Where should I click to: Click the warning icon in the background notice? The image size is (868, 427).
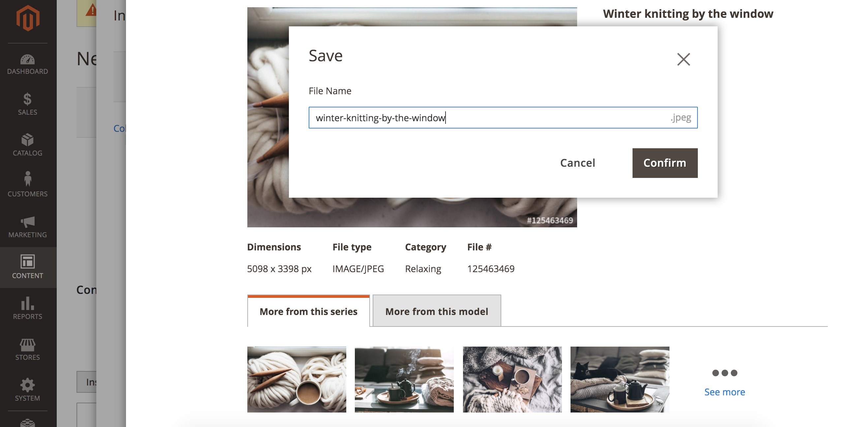pos(91,10)
